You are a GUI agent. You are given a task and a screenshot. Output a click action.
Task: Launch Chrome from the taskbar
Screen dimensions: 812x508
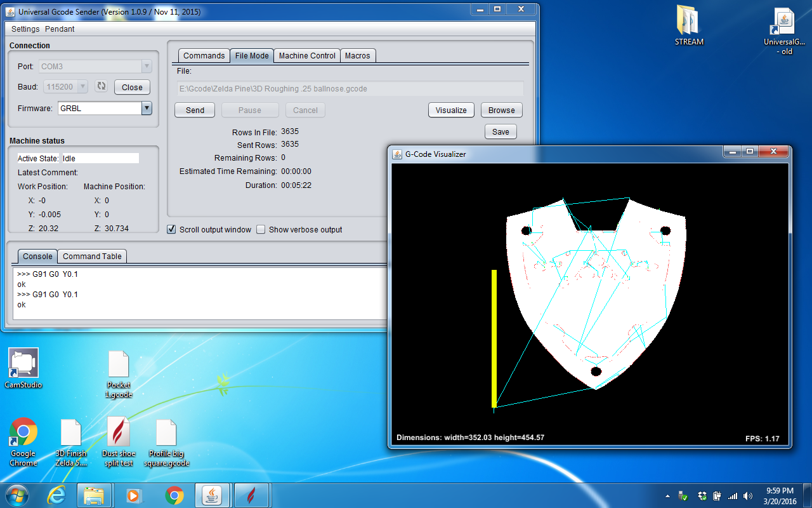(174, 495)
